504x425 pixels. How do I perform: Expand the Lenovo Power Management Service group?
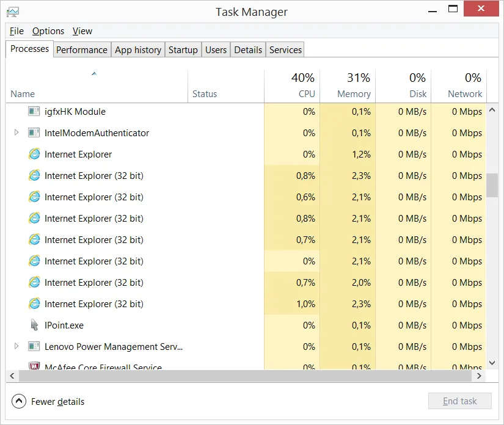16,346
